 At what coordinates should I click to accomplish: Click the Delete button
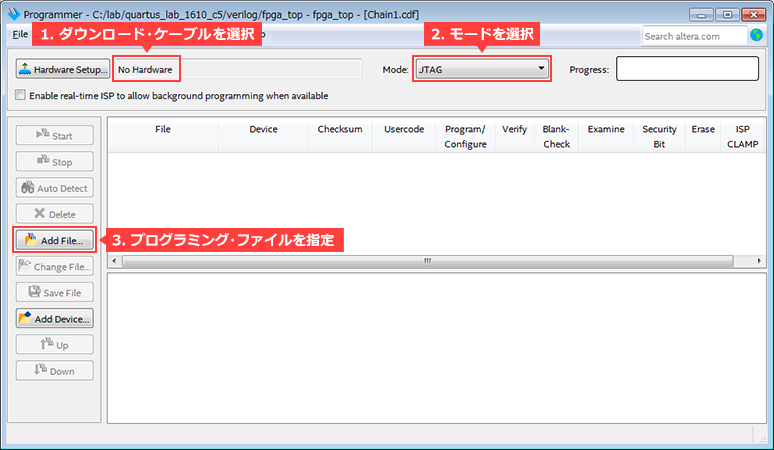(55, 214)
